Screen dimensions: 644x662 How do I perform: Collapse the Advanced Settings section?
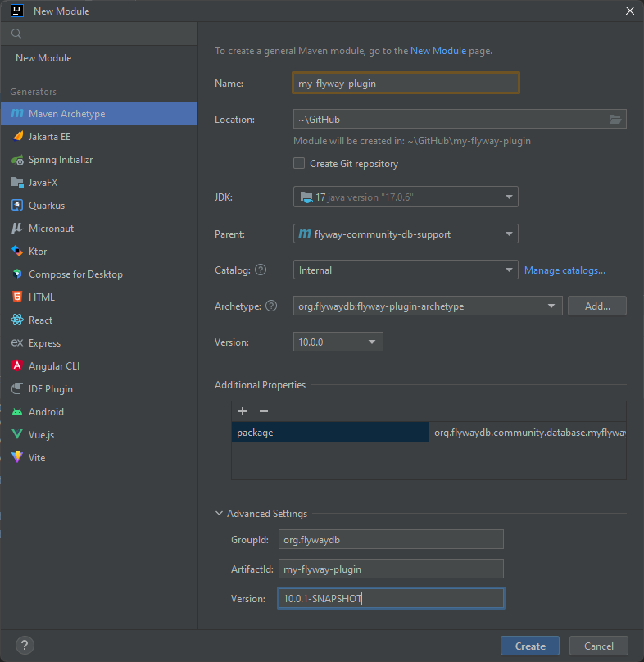[x=219, y=514]
